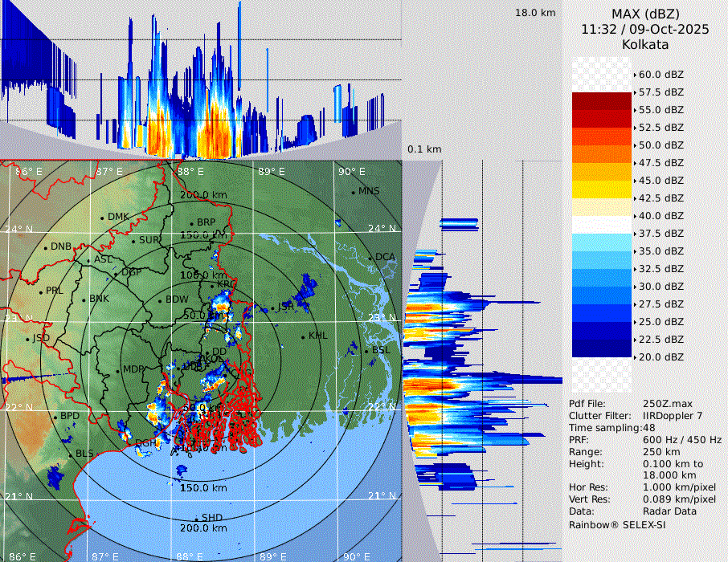Select the BRP station marker
Viewport: 728px width, 562px height.
coord(191,223)
